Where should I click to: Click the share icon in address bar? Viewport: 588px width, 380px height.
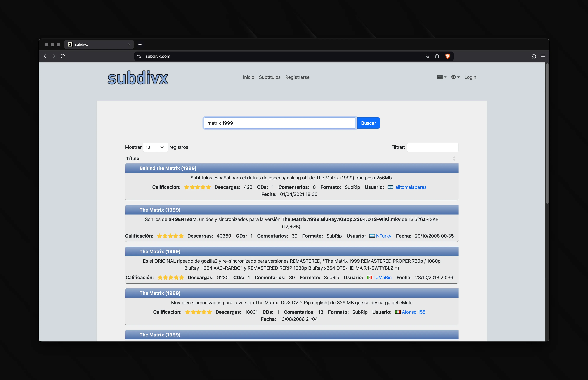pyautogui.click(x=437, y=56)
